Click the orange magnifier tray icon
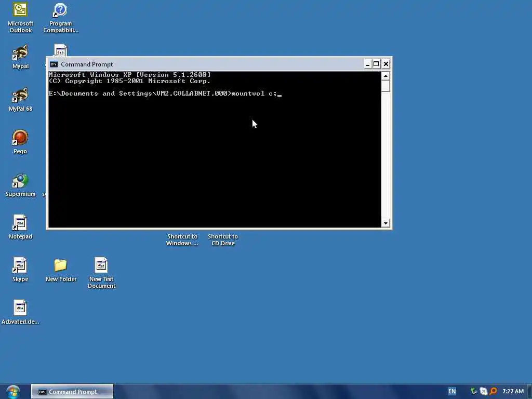The width and height of the screenshot is (532, 399). click(494, 392)
